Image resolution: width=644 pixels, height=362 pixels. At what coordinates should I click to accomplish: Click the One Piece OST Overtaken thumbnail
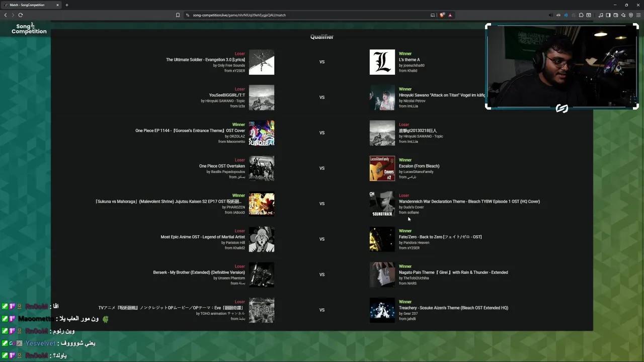pyautogui.click(x=262, y=168)
